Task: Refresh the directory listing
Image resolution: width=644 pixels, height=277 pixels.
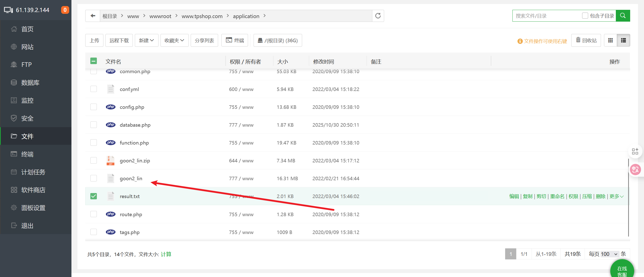Action: point(378,16)
